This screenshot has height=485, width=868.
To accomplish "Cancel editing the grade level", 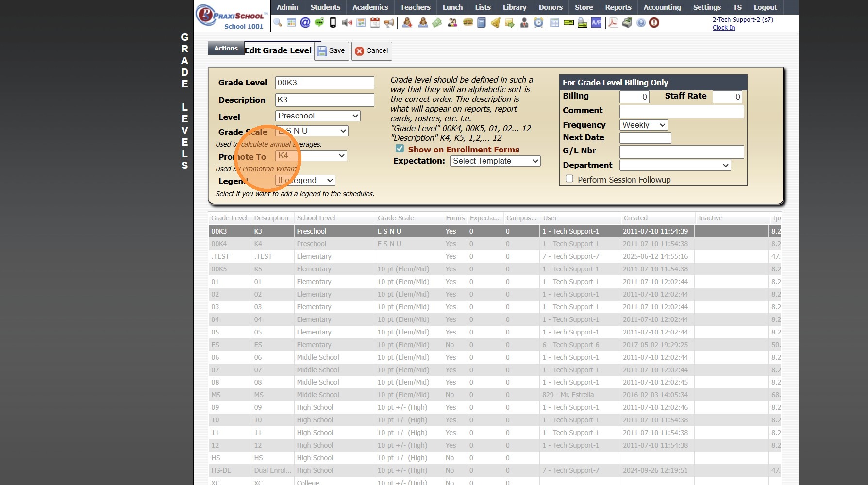I will (x=372, y=50).
